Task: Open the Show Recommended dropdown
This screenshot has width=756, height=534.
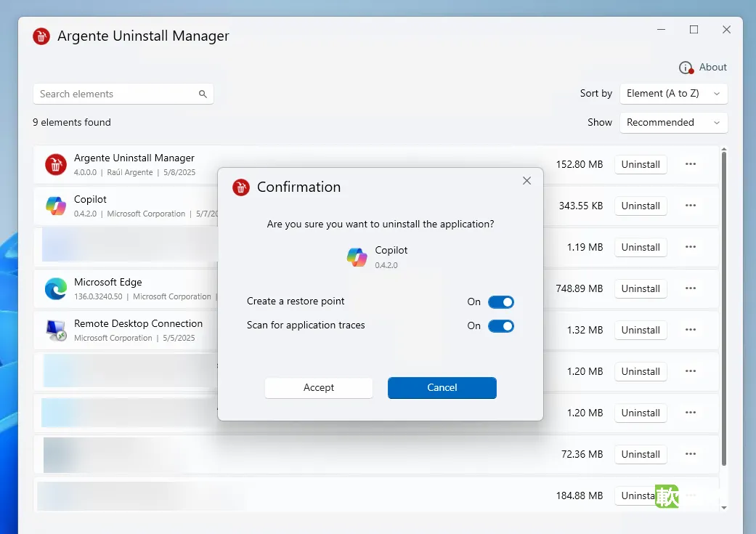Action: (673, 123)
